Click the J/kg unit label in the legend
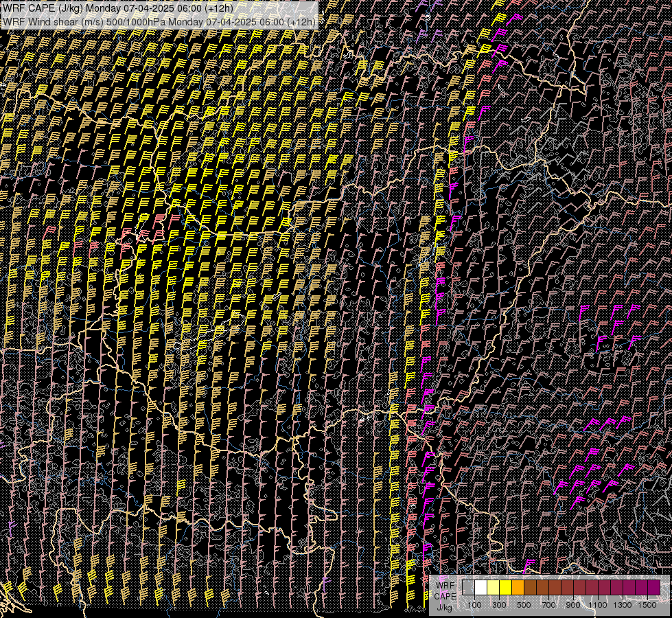This screenshot has width=672, height=618. point(444,608)
